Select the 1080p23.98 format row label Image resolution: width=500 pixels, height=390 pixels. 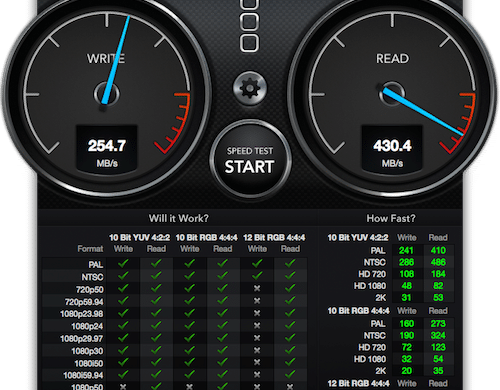pos(82,314)
